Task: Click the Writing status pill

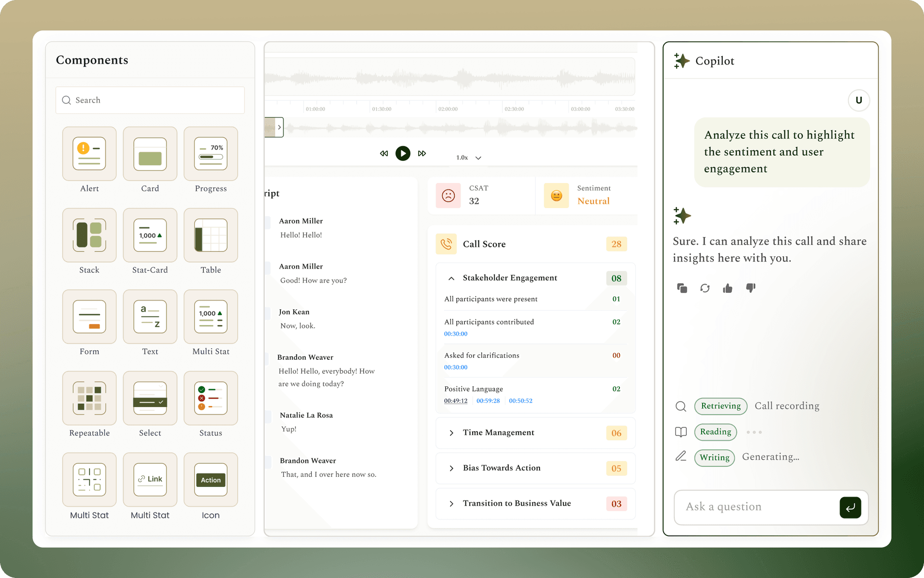Action: click(715, 458)
